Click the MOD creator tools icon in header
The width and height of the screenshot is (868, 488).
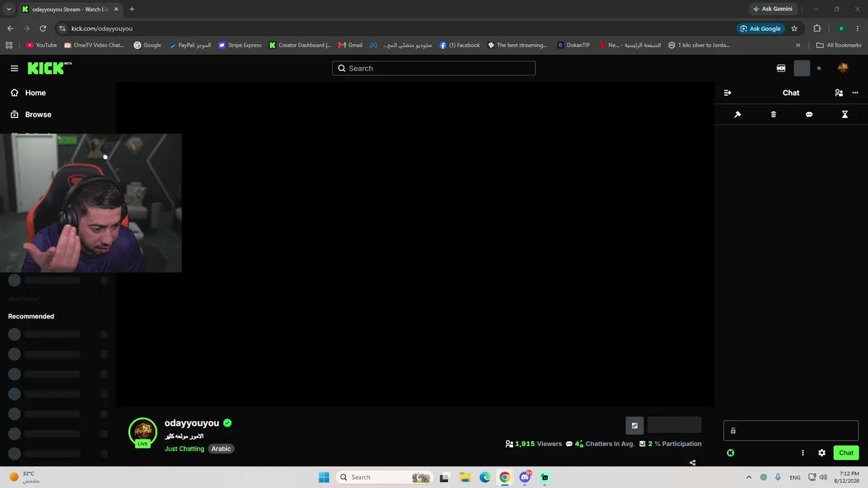[781, 68]
